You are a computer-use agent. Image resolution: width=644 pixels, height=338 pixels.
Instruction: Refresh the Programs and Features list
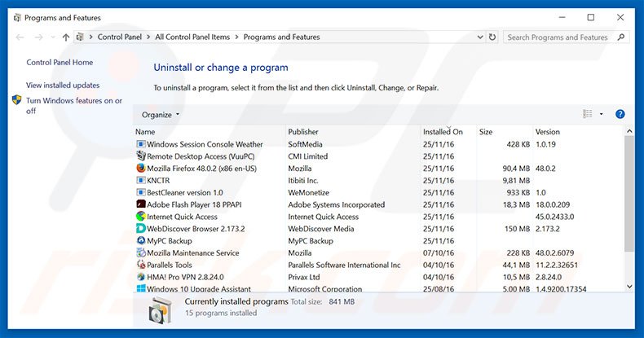[x=492, y=37]
